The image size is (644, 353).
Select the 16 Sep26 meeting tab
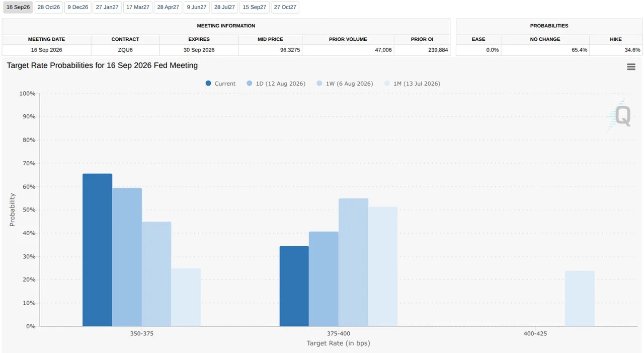click(18, 8)
